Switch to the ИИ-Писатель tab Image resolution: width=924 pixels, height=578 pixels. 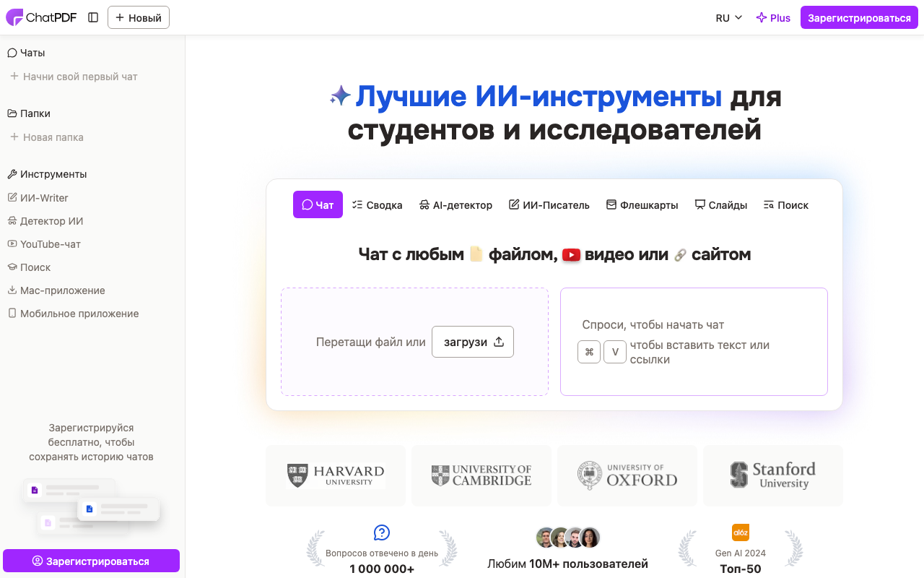pyautogui.click(x=549, y=205)
